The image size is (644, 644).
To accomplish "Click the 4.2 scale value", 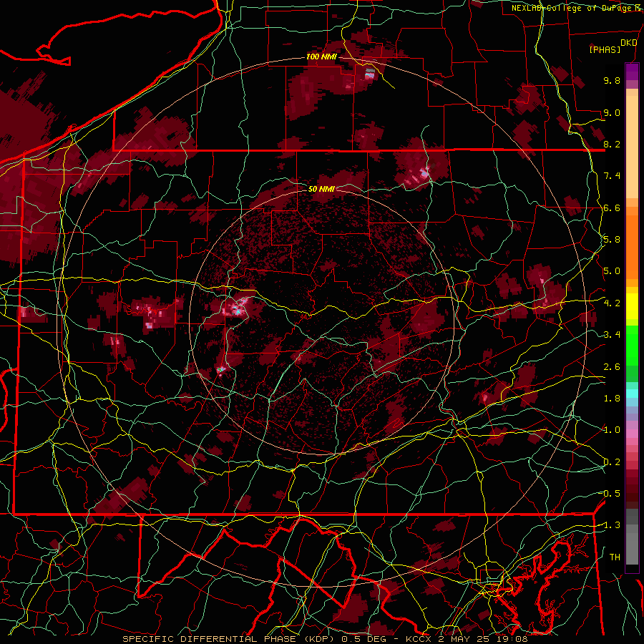I will pyautogui.click(x=612, y=303).
